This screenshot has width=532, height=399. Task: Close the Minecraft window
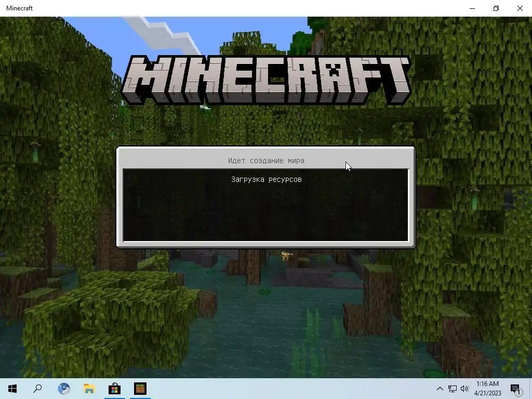[x=520, y=8]
